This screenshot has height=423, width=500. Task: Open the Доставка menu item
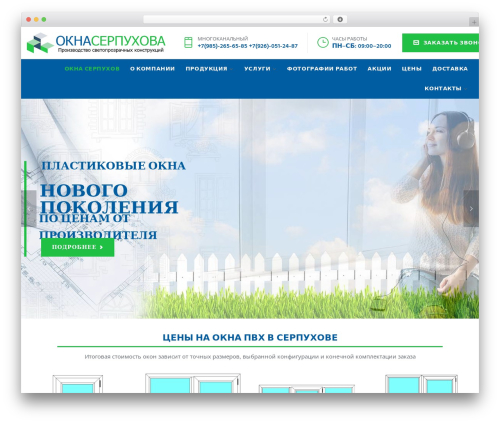point(450,69)
